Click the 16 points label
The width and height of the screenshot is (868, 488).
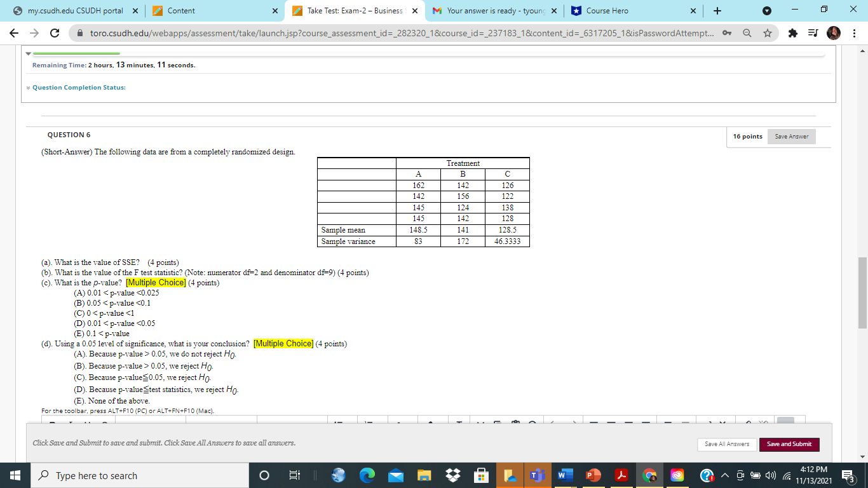[747, 137]
